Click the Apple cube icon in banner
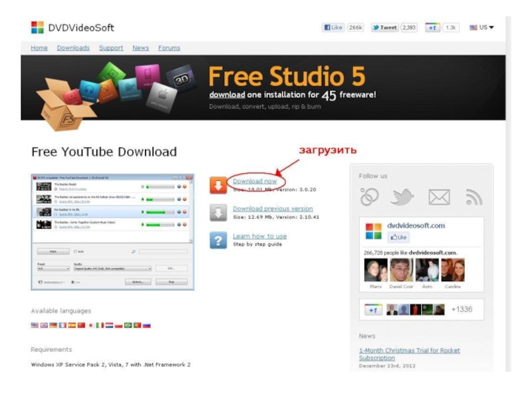Screen dimensions: 532x399 pos(162,98)
